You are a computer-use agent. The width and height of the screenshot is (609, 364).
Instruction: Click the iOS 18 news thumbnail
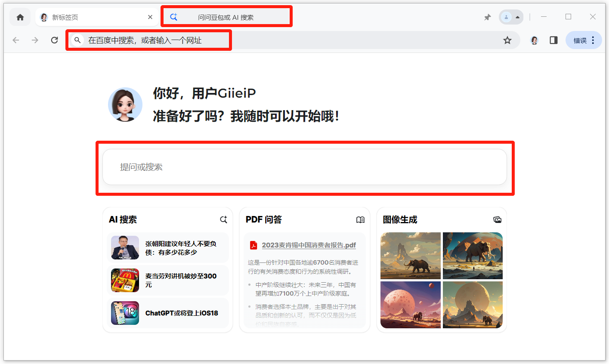point(125,313)
